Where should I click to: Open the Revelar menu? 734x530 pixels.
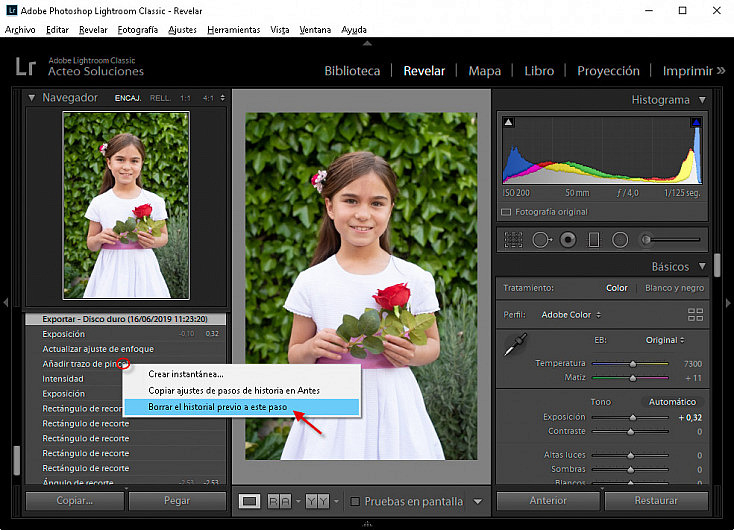tap(93, 29)
